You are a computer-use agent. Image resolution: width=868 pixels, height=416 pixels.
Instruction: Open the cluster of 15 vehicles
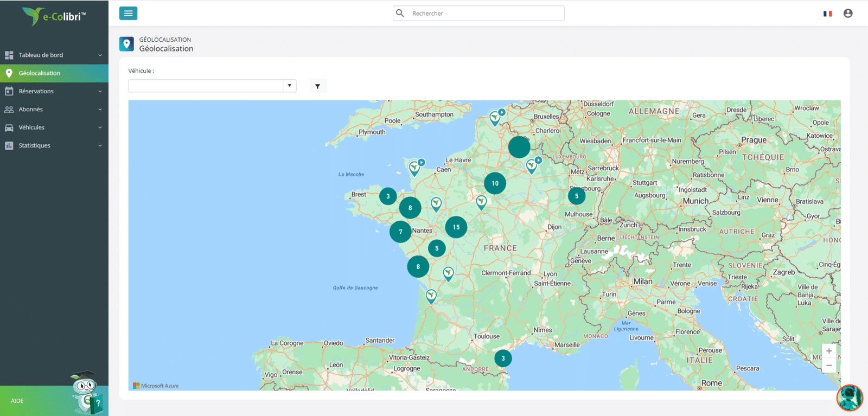coord(456,227)
